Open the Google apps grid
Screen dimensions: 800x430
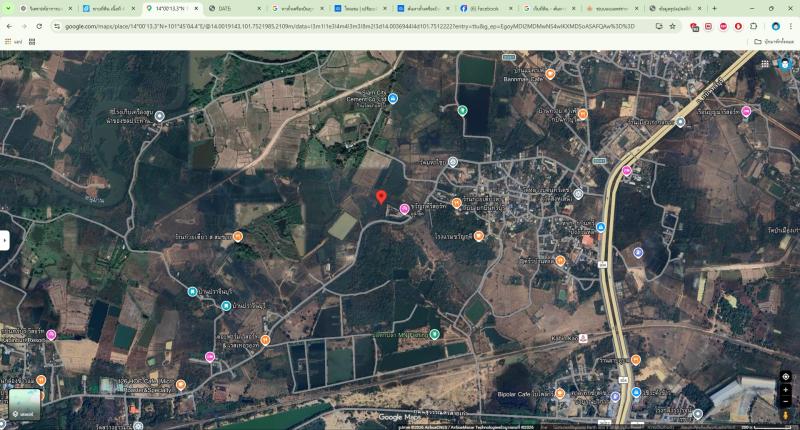[x=765, y=64]
